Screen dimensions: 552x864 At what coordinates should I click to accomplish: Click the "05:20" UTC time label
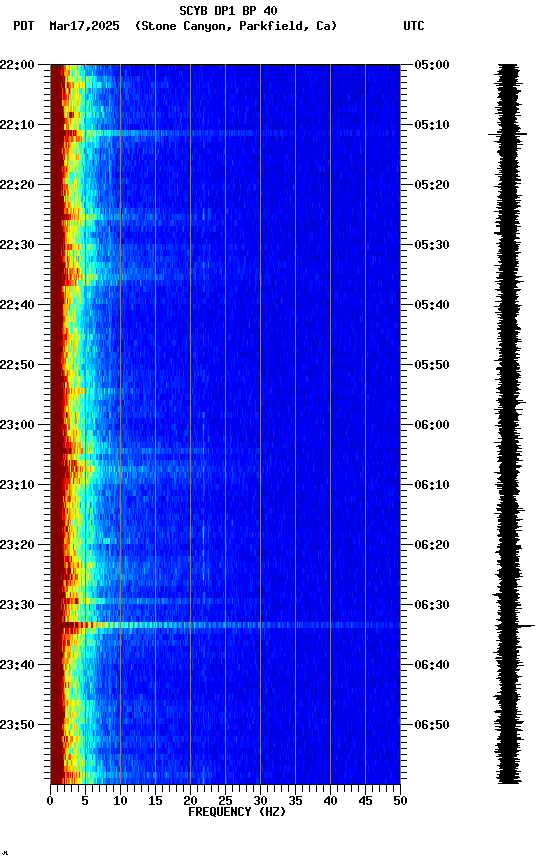(x=432, y=185)
